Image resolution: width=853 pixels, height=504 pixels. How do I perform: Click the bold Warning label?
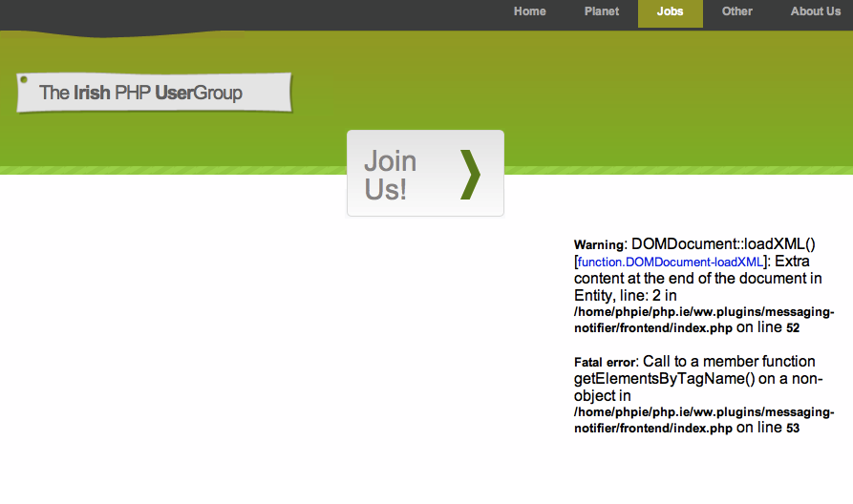click(598, 245)
